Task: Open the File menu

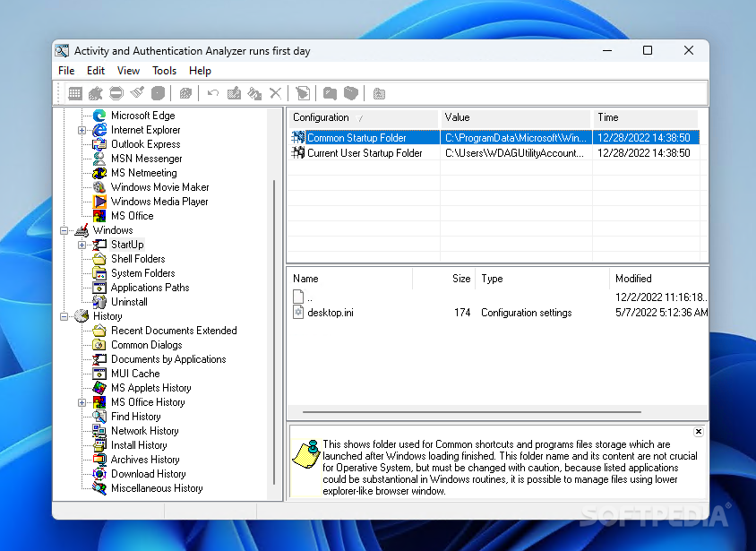Action: (66, 71)
